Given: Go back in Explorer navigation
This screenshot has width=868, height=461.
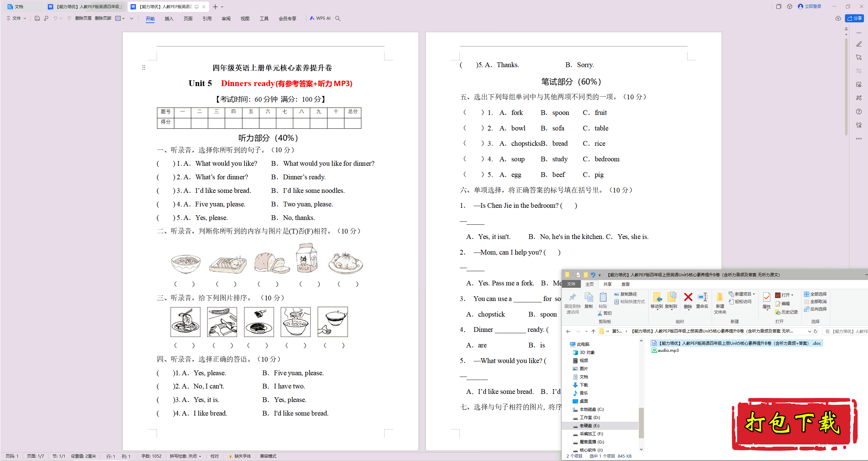Looking at the screenshot, I should pos(568,332).
